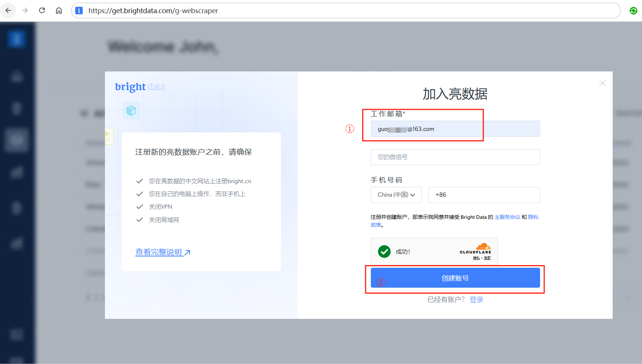
Task: Click the Cloudflare success checkmark
Action: point(384,252)
